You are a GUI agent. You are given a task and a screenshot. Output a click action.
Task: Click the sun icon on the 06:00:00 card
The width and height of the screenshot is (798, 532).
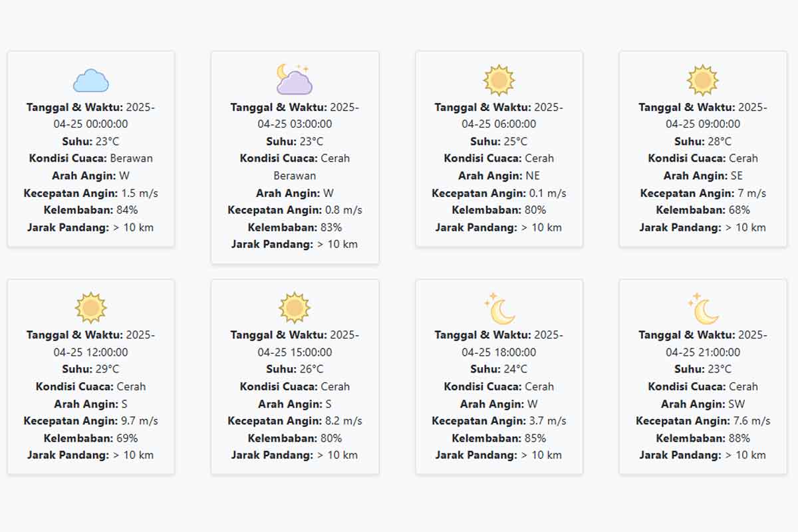pos(499,80)
